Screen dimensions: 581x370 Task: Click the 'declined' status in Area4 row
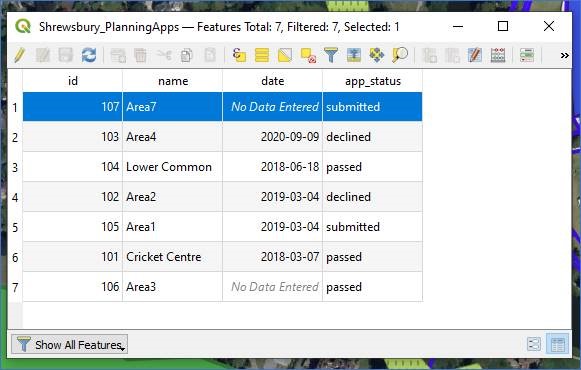pos(373,137)
